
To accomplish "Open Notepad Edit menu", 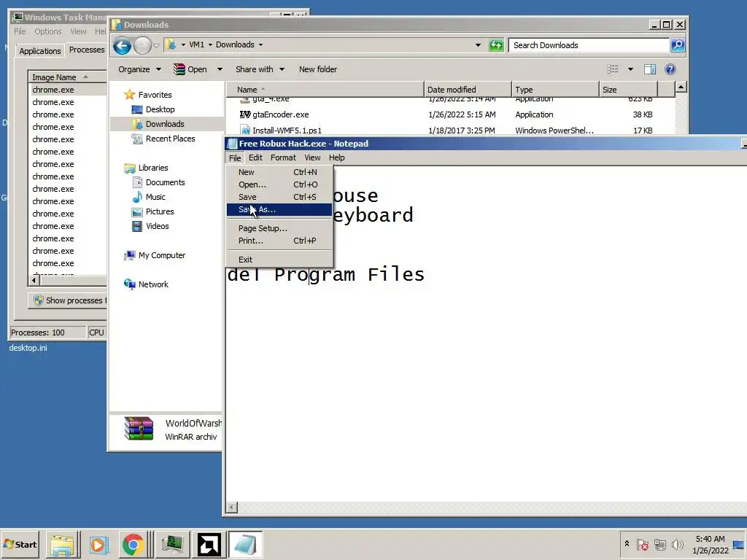I will [x=255, y=157].
